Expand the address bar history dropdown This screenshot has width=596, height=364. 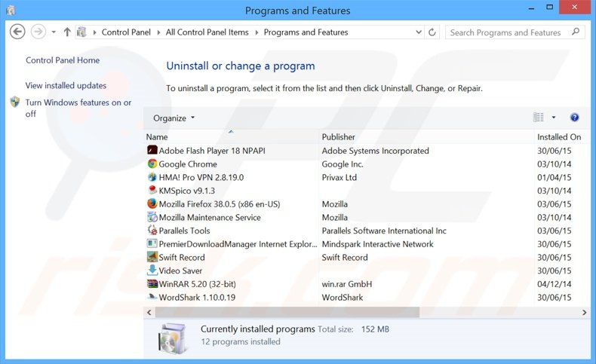coord(419,32)
